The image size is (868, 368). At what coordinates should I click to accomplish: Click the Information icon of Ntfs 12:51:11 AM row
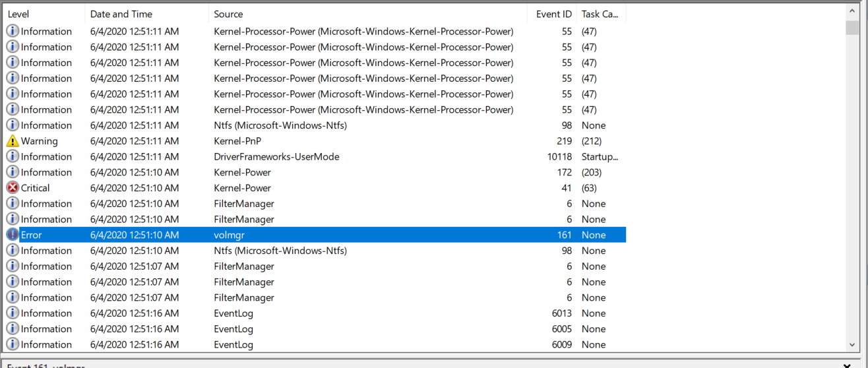tap(13, 125)
